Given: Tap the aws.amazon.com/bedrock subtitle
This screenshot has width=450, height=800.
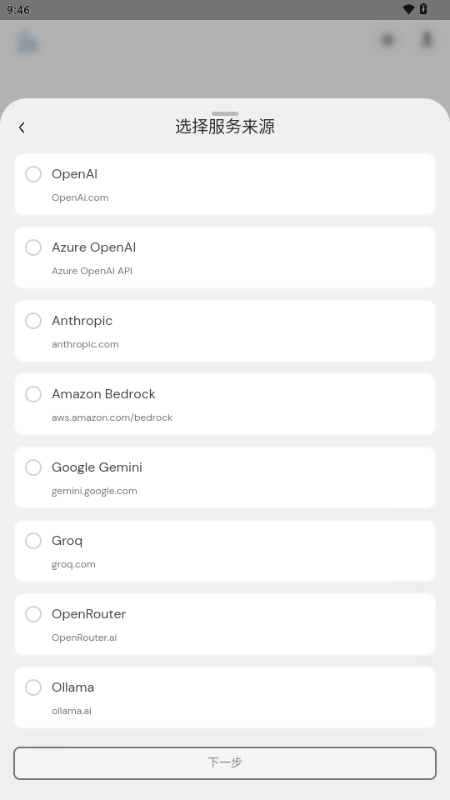Looking at the screenshot, I should [x=112, y=418].
